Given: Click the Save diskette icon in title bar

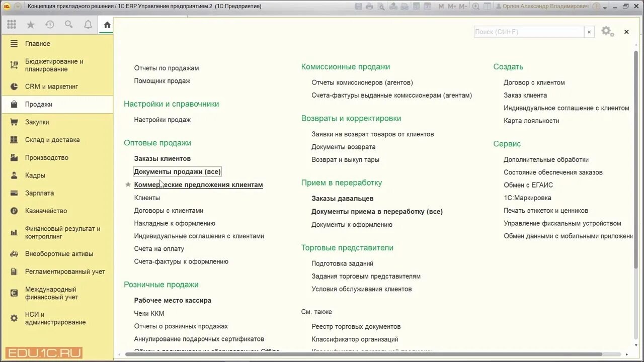Looking at the screenshot, I should coord(359,7).
